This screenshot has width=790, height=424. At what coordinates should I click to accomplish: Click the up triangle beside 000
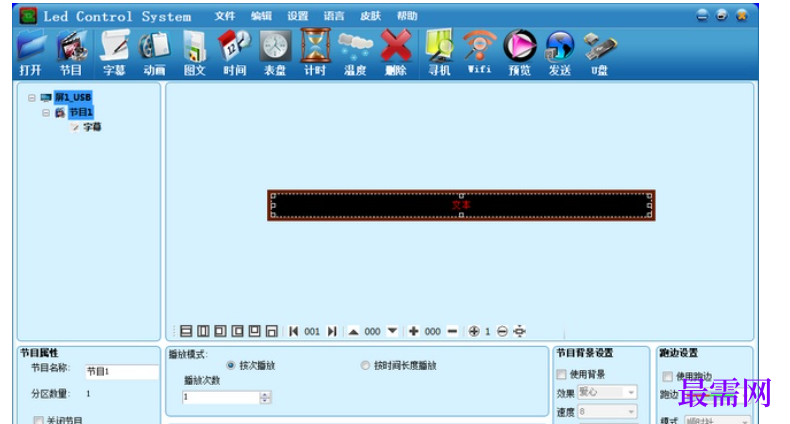click(x=354, y=331)
